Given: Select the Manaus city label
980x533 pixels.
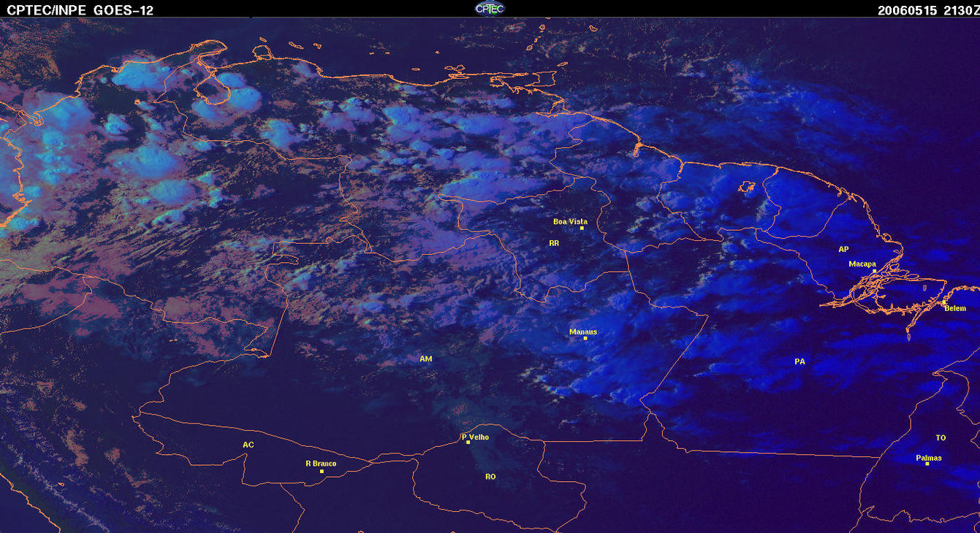Looking at the screenshot, I should [x=583, y=331].
